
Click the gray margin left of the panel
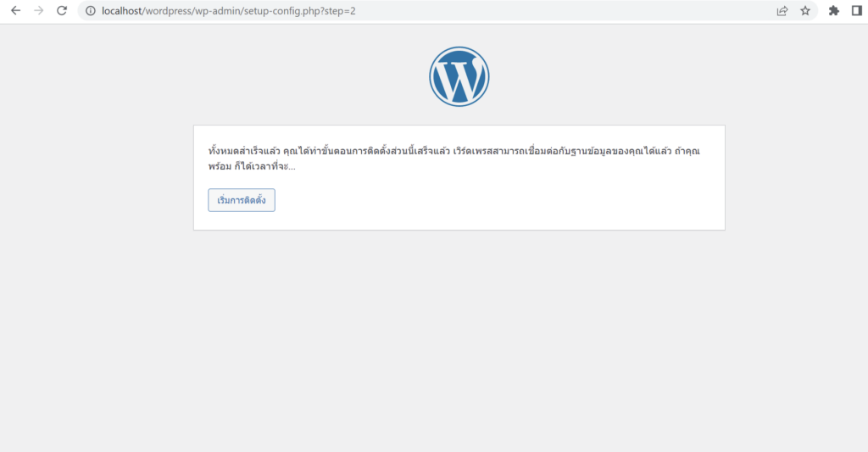97,178
